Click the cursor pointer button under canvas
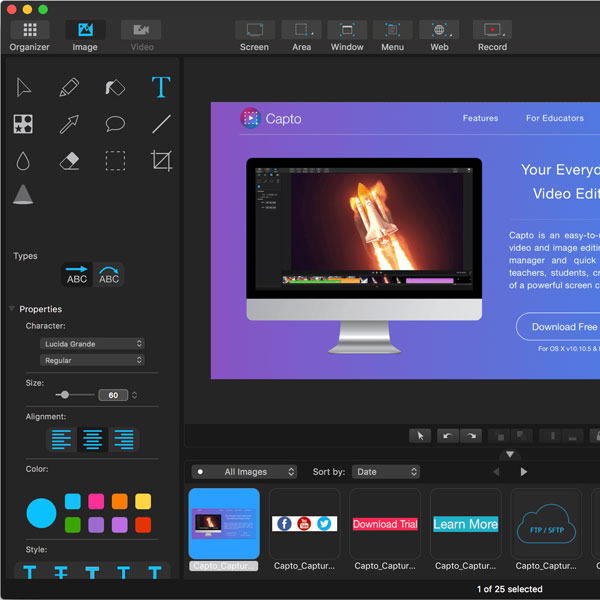600x600 pixels. point(420,436)
